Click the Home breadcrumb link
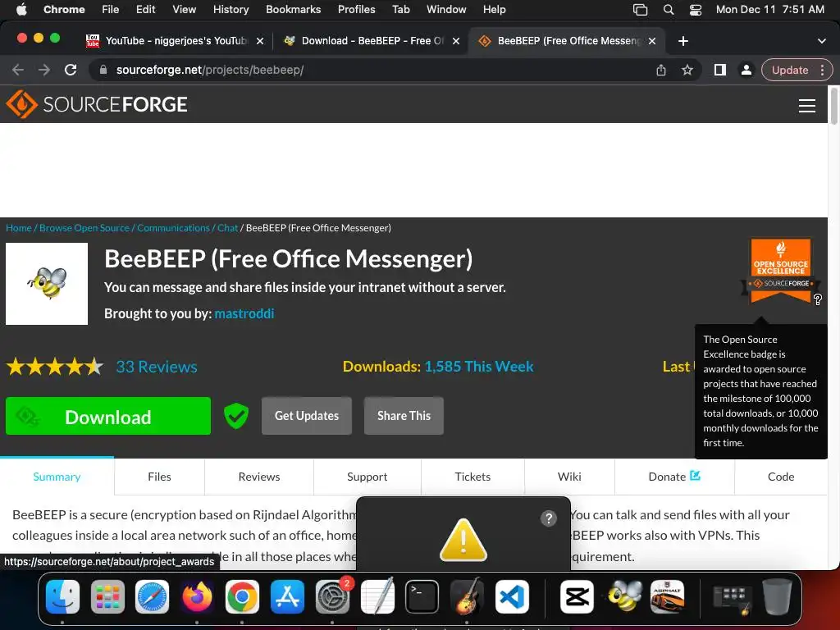Viewport: 840px width, 630px height. 19,228
